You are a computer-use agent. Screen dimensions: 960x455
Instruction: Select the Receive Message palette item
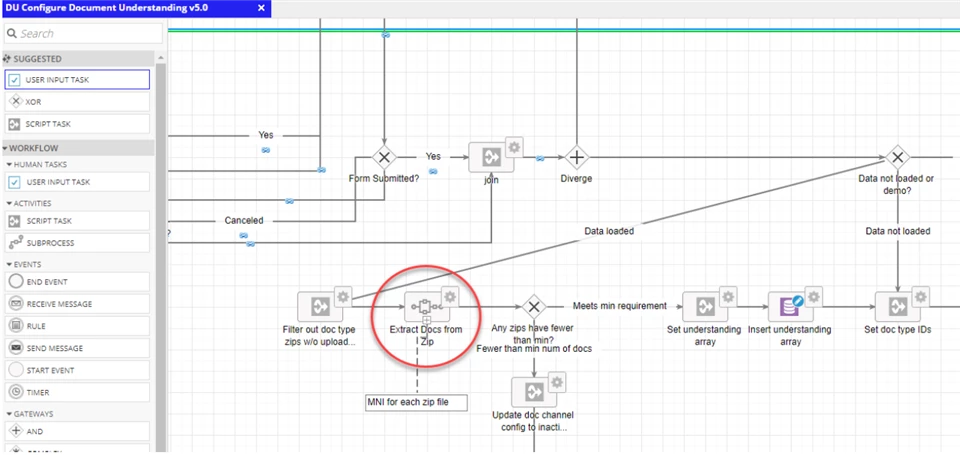click(x=77, y=304)
